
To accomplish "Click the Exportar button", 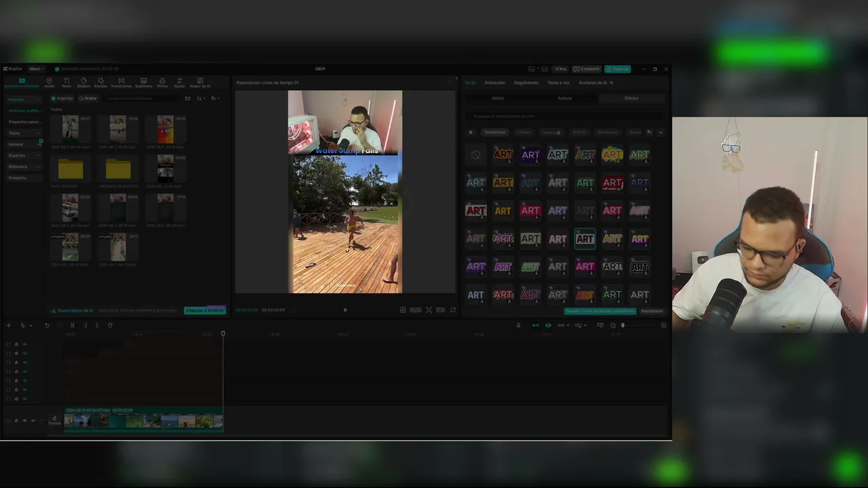I will tap(618, 68).
